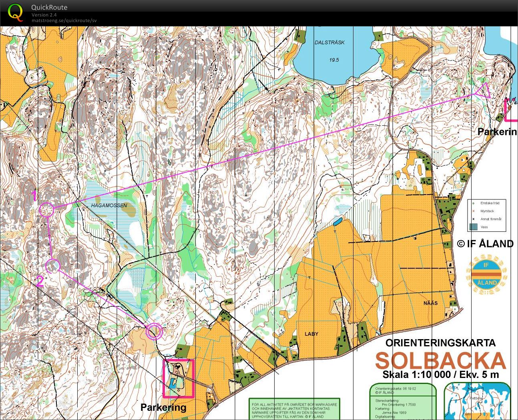
Task: Select control circle number 1
Action: [x=46, y=209]
